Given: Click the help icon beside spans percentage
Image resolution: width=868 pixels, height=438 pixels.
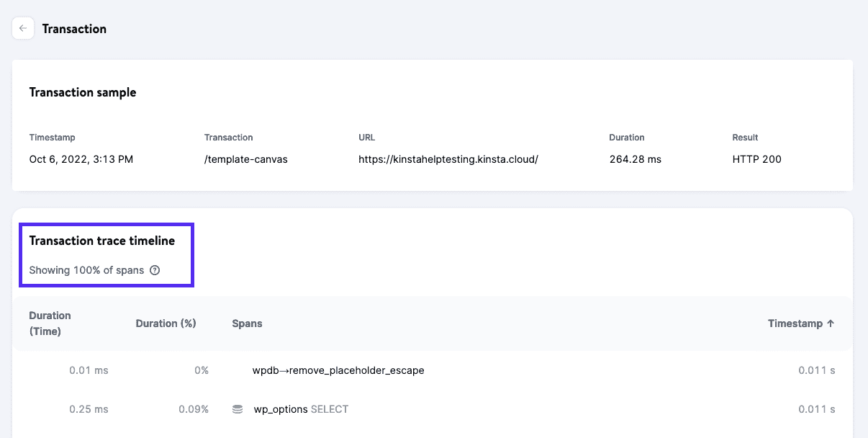Looking at the screenshot, I should [x=155, y=271].
